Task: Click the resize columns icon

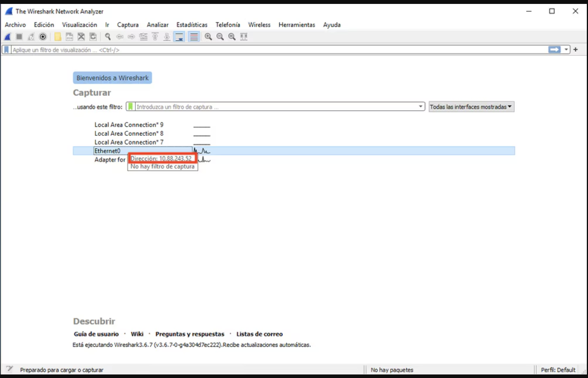Action: [x=244, y=37]
